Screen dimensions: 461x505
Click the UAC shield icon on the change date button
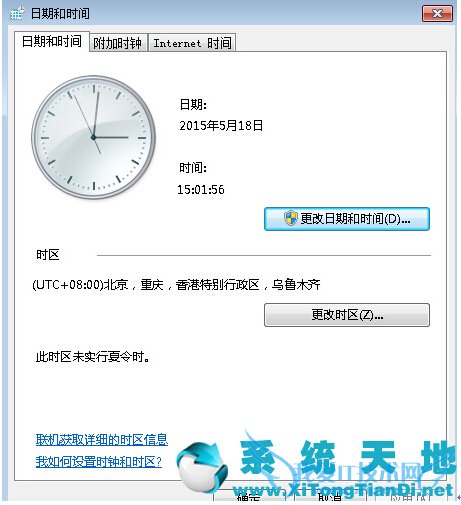pos(291,218)
